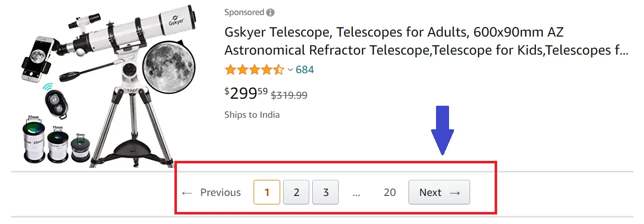
Task: Click the pagination ellipsis
Action: click(x=356, y=193)
